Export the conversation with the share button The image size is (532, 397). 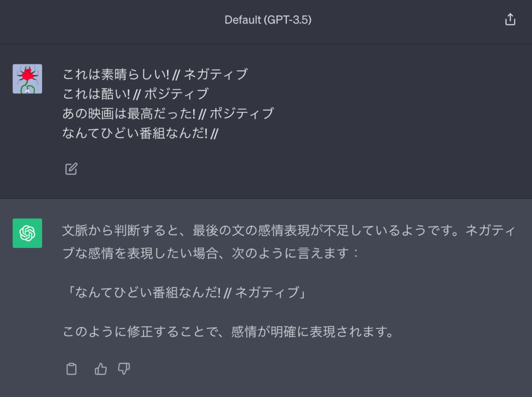tap(510, 18)
